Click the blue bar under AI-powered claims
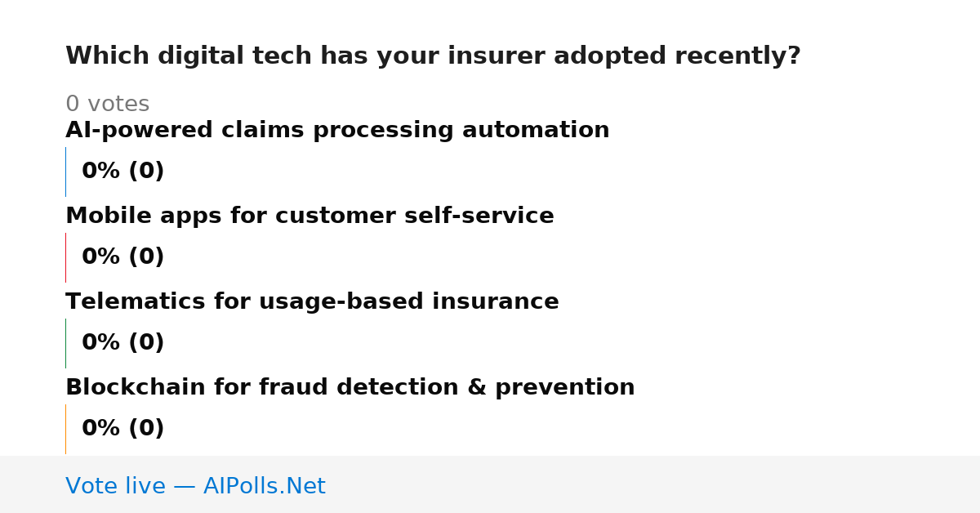This screenshot has height=513, width=980. pyautogui.click(x=65, y=172)
